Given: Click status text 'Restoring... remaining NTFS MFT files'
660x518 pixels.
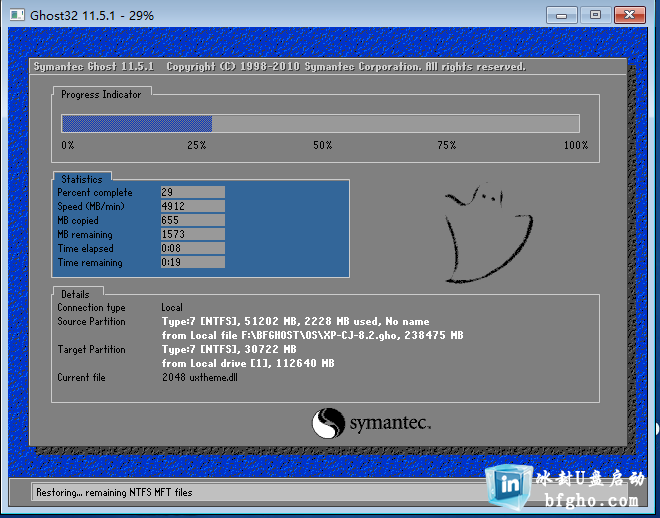Looking at the screenshot, I should [114, 492].
